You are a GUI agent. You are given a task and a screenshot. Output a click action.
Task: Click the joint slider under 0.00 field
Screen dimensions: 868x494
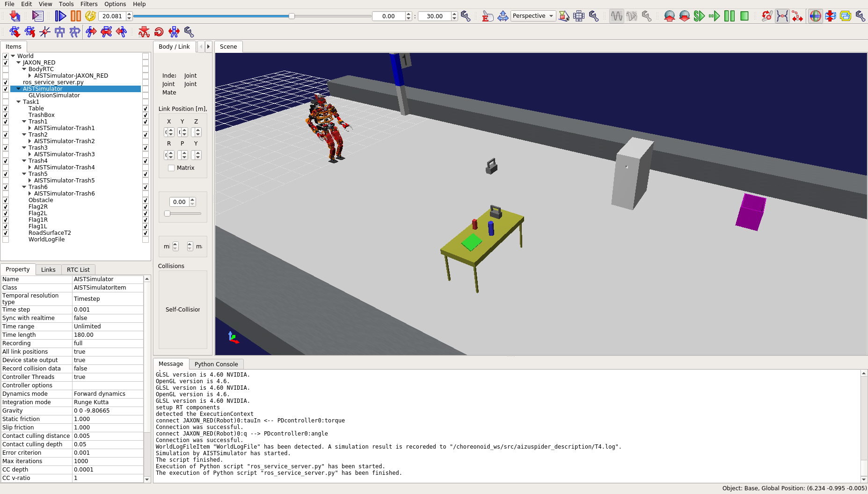(x=168, y=214)
